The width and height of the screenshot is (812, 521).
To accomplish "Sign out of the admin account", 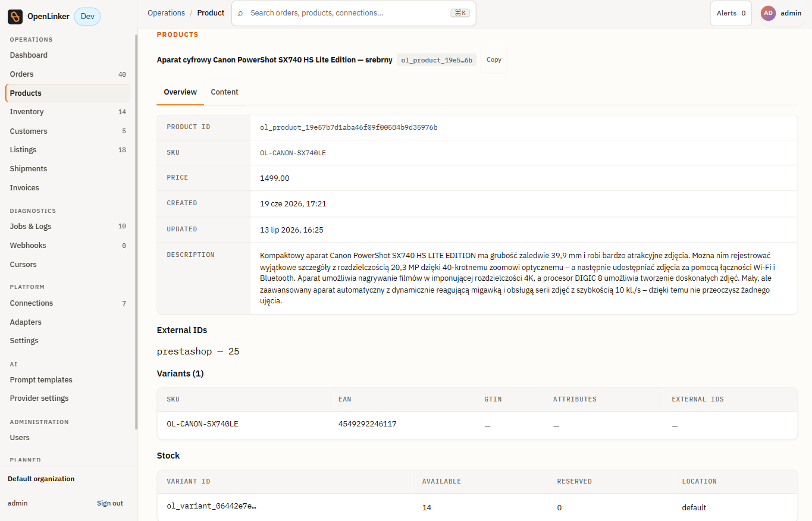I will (110, 503).
